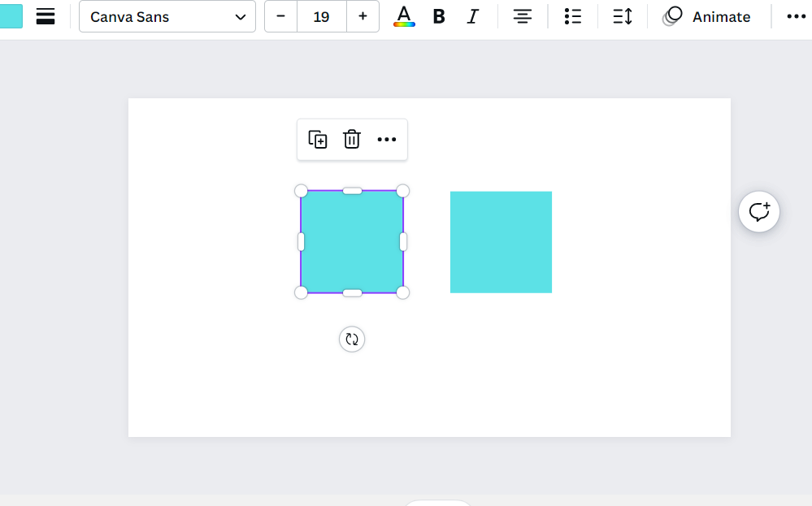Image resolution: width=812 pixels, height=506 pixels.
Task: Click the border style lines icon
Action: point(46,16)
